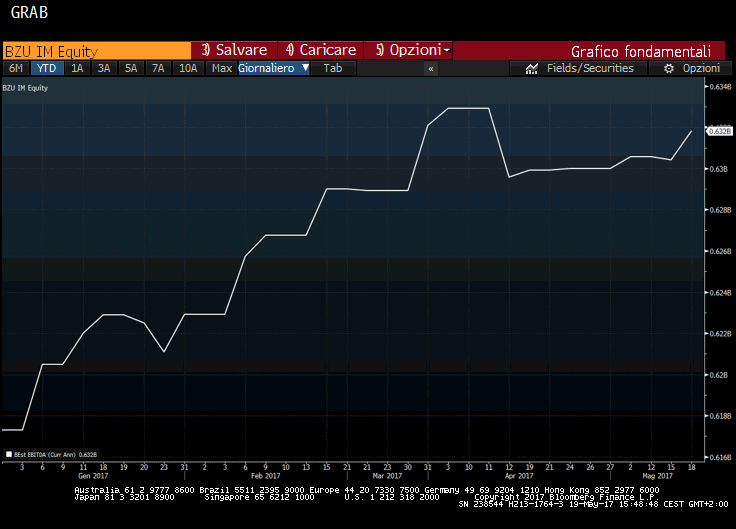Click Caricare to load a chart
Image resolution: width=736 pixels, height=529 pixels.
tap(320, 50)
